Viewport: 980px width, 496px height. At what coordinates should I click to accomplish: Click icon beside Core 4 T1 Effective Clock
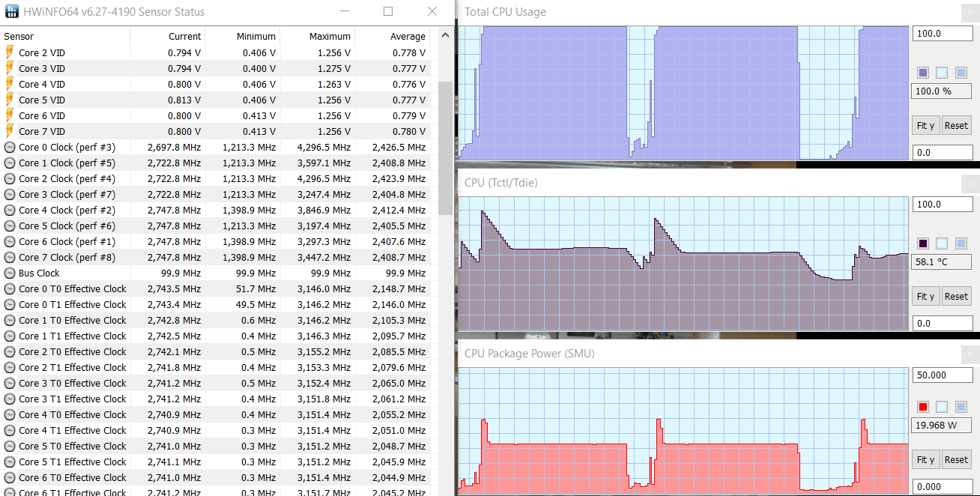click(10, 430)
